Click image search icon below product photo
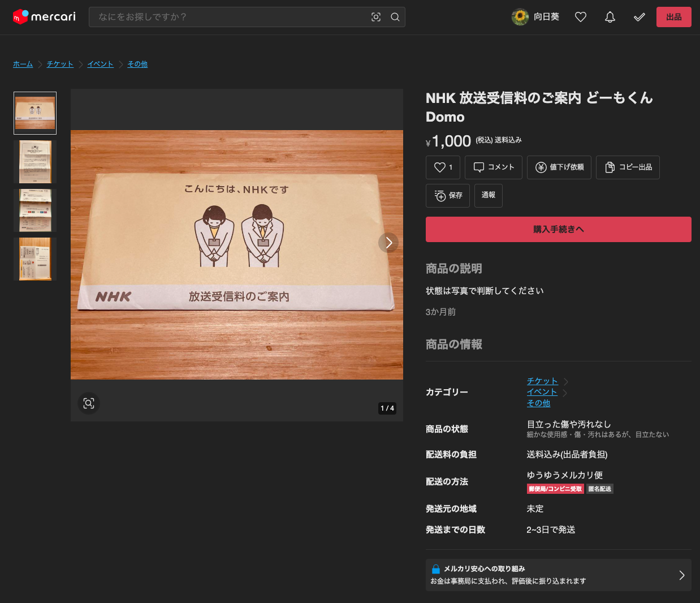 (x=89, y=403)
